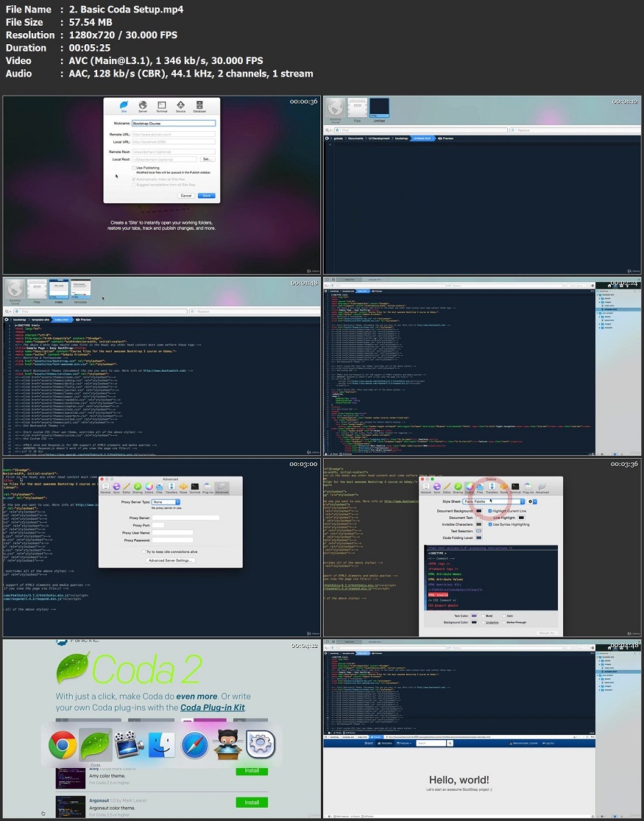Image resolution: width=644 pixels, height=821 pixels.
Task: Switch to Safari in the app switcher
Action: click(x=195, y=745)
